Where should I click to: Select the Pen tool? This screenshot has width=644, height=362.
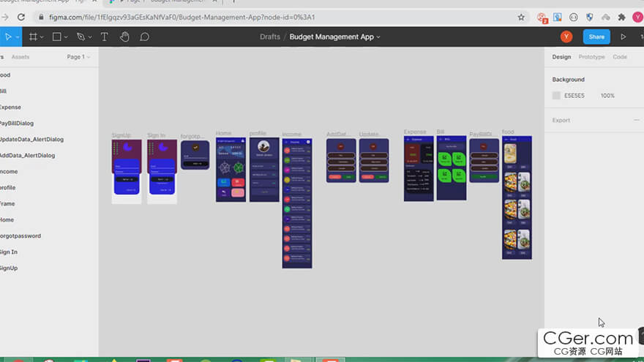coord(80,37)
